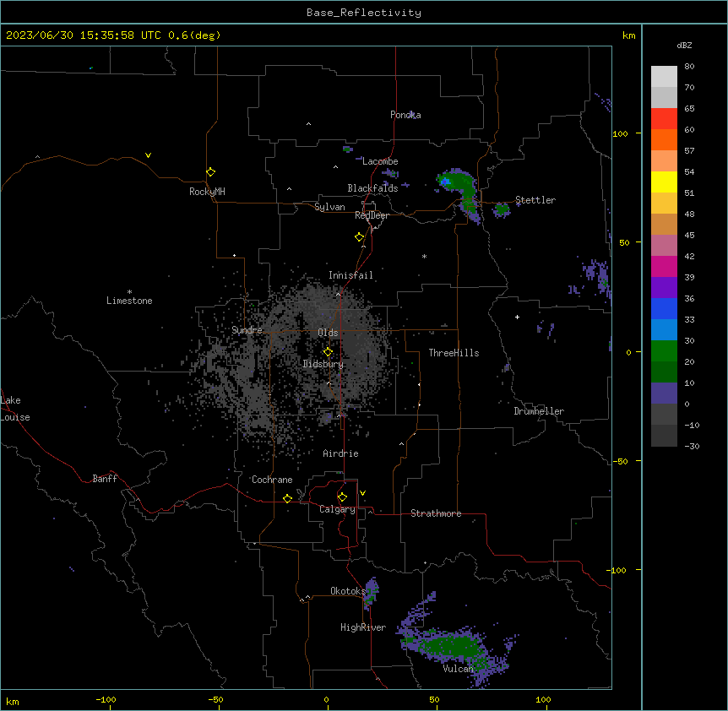This screenshot has height=711, width=728.
Task: Click the Stettler city label
Action: click(535, 200)
